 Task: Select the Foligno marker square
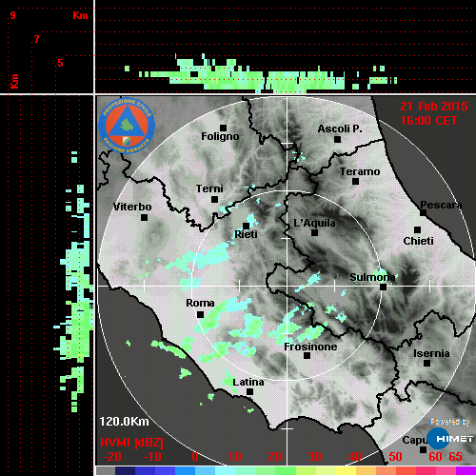pyautogui.click(x=223, y=128)
